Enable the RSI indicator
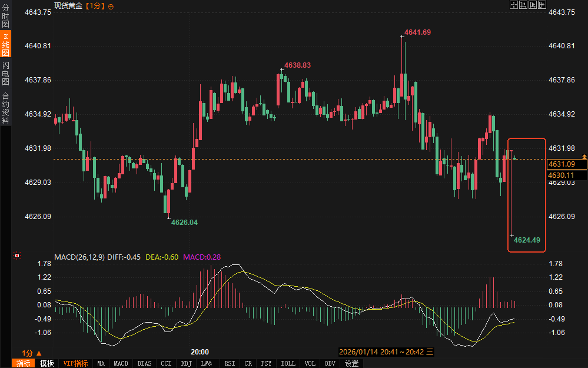Image resolution: width=588 pixels, height=368 pixels. (x=229, y=363)
